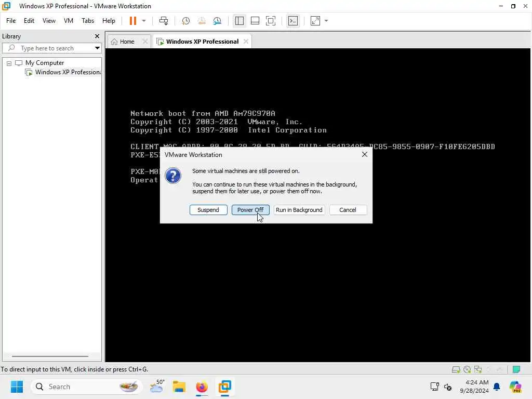Viewport: 532px width, 399px height.
Task: Click Cancel in the VMware dialog
Action: coord(348,210)
